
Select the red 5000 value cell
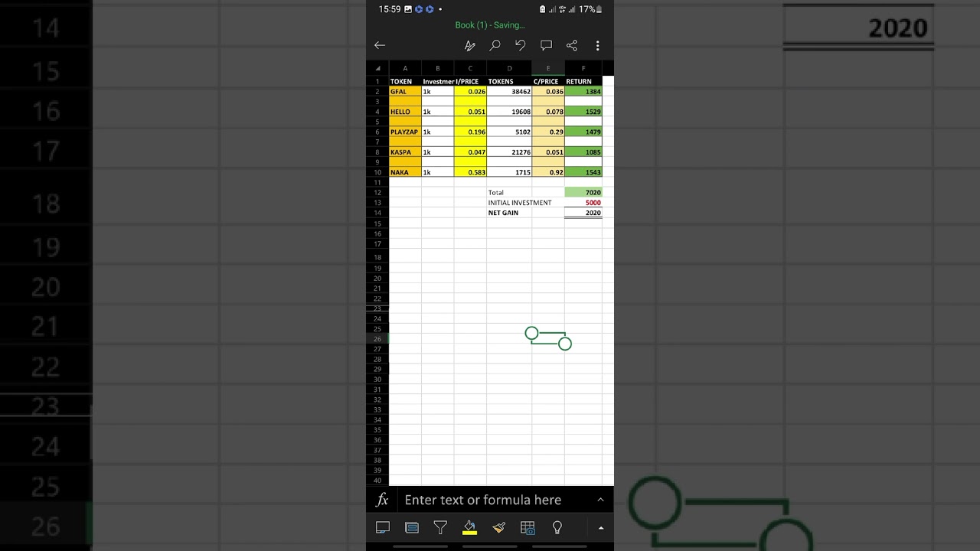coord(583,203)
